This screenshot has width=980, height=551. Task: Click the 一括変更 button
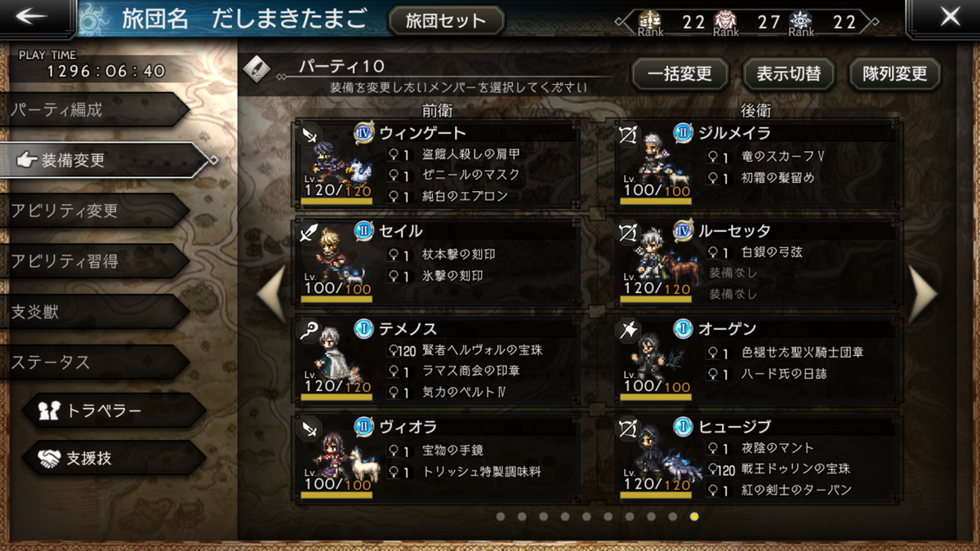click(679, 74)
